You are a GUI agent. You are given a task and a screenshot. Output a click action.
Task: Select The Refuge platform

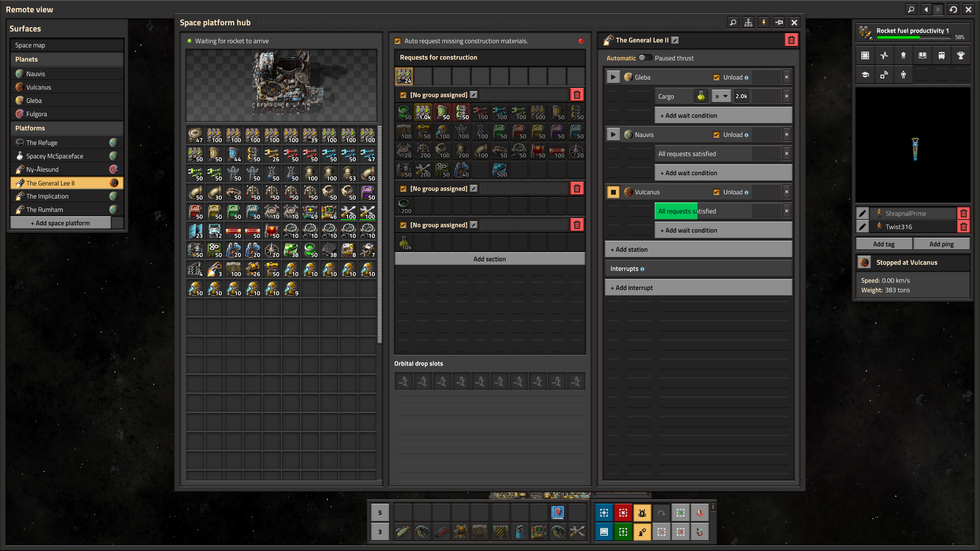click(x=67, y=143)
